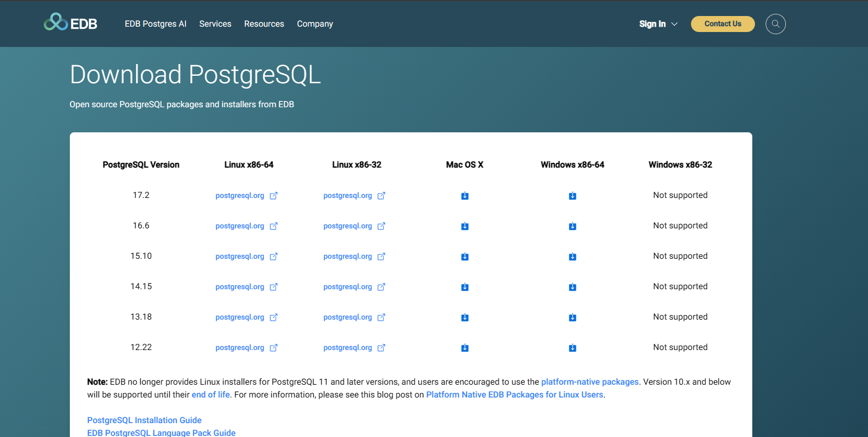Follow the end of life link
Screen dimensions: 868x437
tap(211, 395)
